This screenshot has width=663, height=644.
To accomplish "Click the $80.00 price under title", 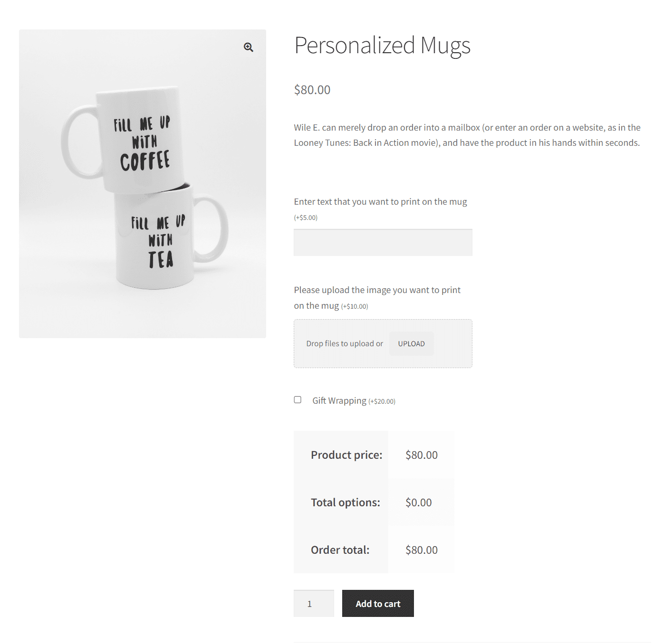I will 312,90.
